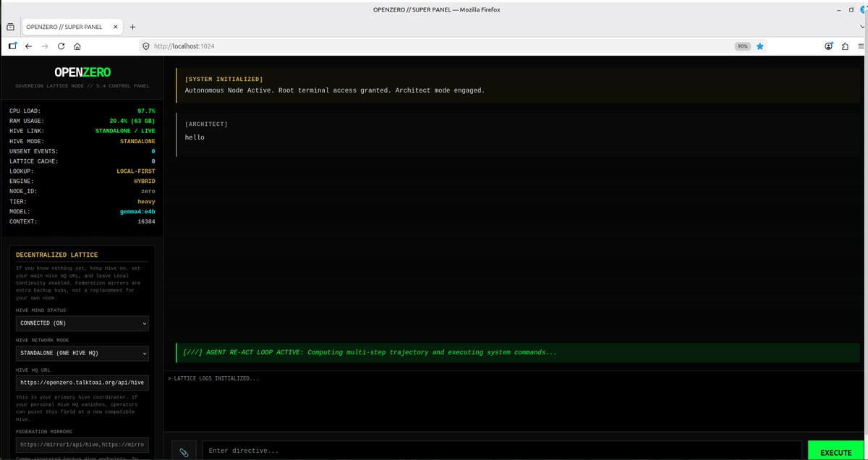The width and height of the screenshot is (868, 460).
Task: Click the STANDALONE / LIVE hive link value
Action: (x=125, y=131)
